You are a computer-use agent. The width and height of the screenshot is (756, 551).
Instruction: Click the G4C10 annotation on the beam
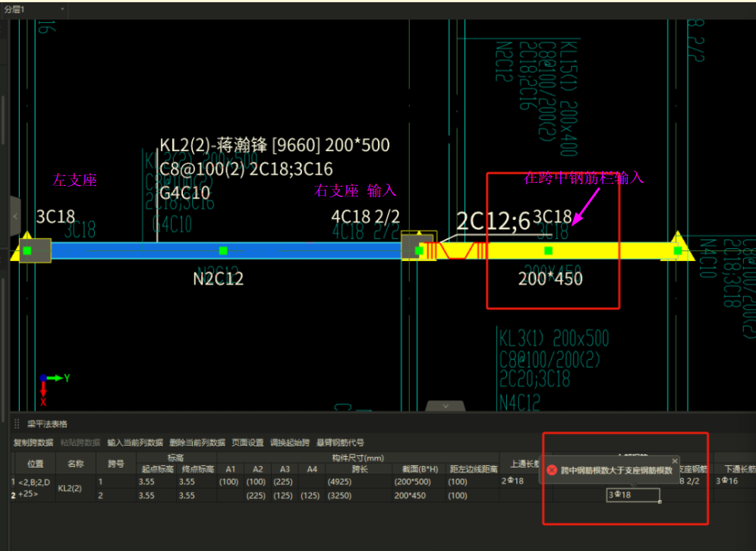[184, 193]
